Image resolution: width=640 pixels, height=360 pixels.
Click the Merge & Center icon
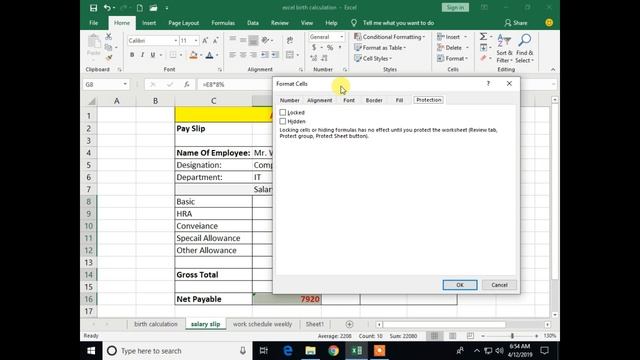click(289, 55)
